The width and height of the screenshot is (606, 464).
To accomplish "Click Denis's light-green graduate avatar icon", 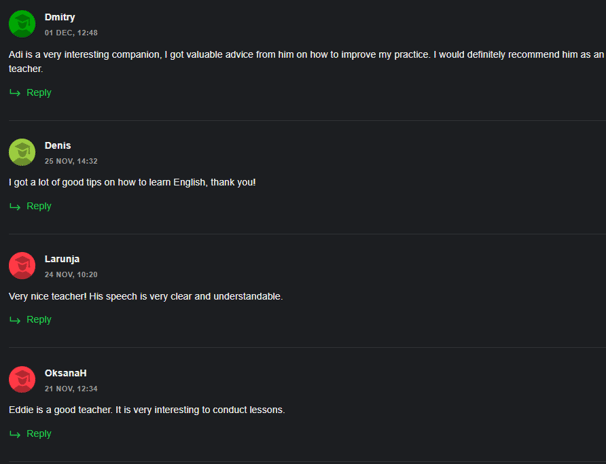I will coord(22,152).
